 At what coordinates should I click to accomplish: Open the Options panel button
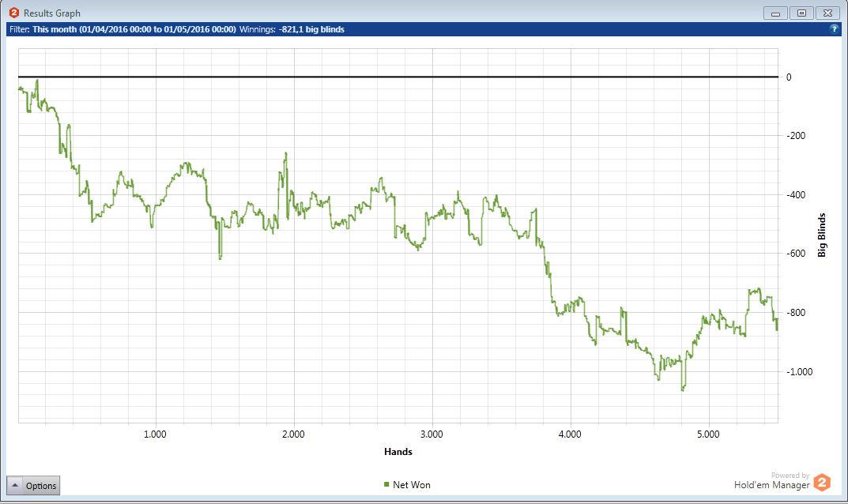point(33,485)
